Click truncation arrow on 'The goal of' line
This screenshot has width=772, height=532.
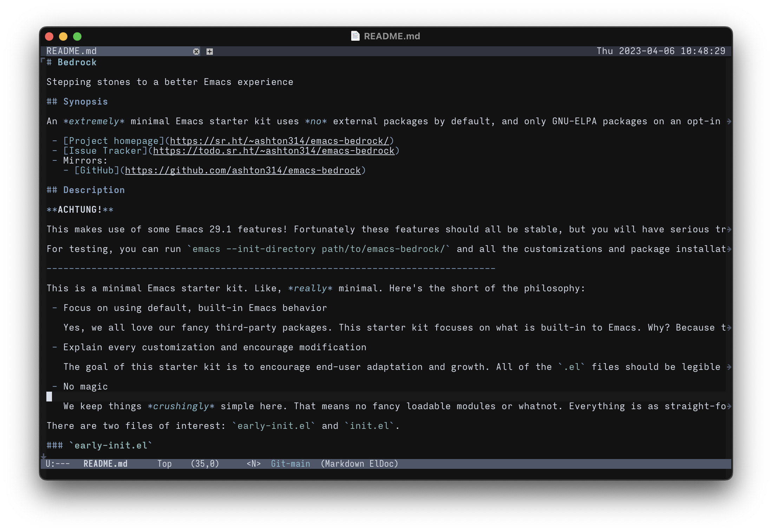[x=729, y=367]
